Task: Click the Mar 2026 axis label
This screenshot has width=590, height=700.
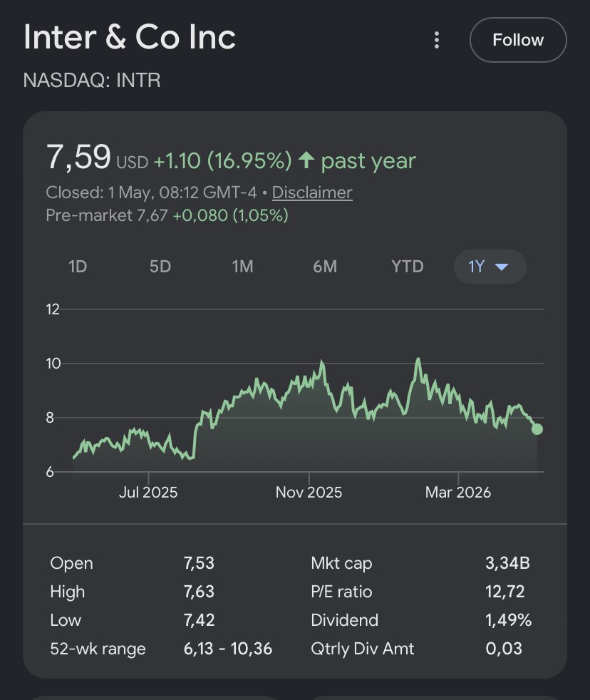Action: tap(458, 493)
